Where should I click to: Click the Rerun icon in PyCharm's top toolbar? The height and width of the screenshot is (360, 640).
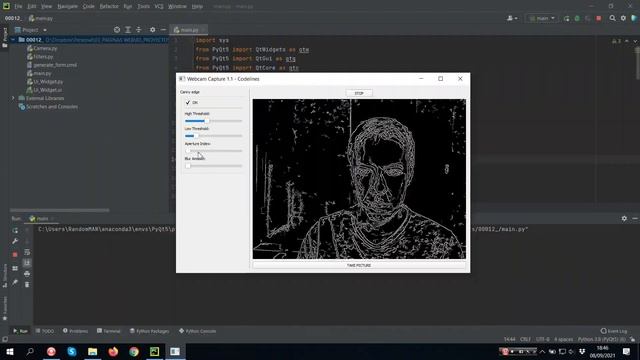pyautogui.click(x=567, y=18)
